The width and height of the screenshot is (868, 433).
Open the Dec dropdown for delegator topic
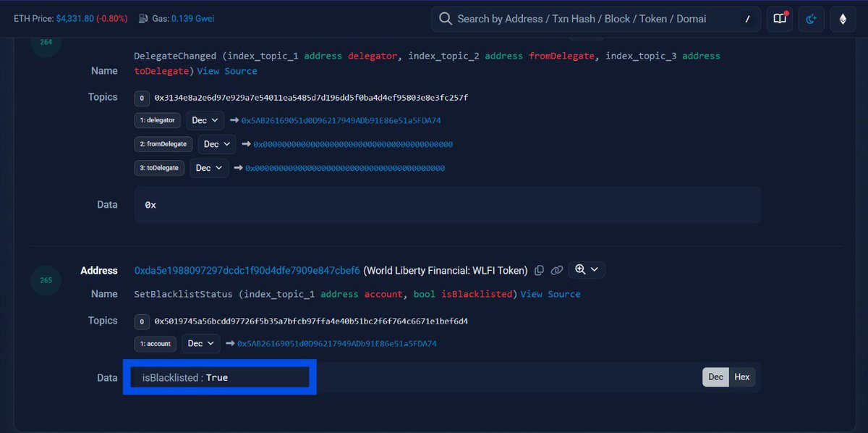tap(205, 120)
